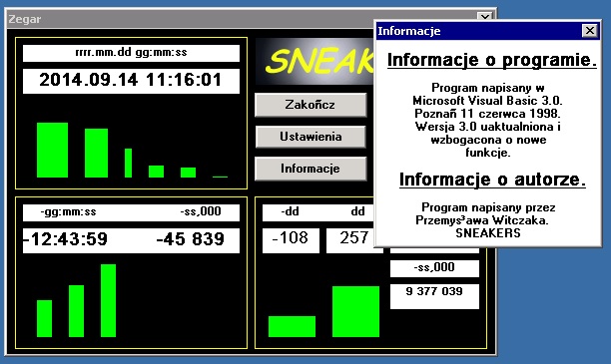The width and height of the screenshot is (611, 364).
Task: Click the 9 377 039 value field
Action: click(x=434, y=296)
